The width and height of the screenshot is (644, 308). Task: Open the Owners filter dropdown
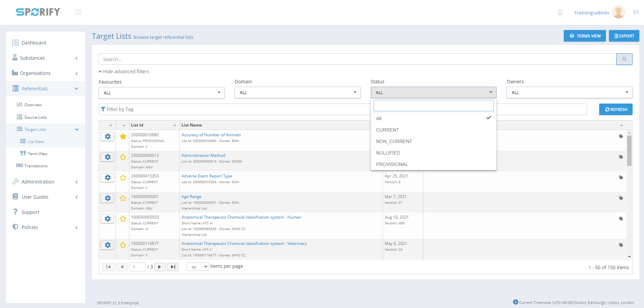[569, 92]
